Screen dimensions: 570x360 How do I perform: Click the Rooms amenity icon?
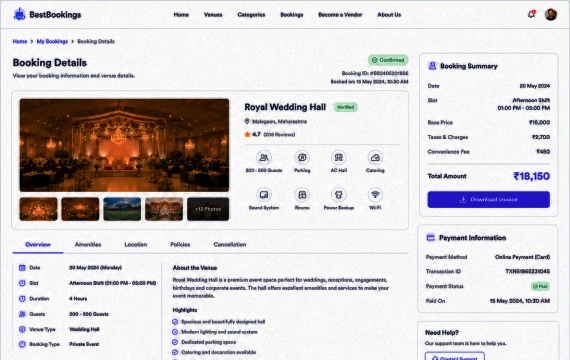coord(302,195)
